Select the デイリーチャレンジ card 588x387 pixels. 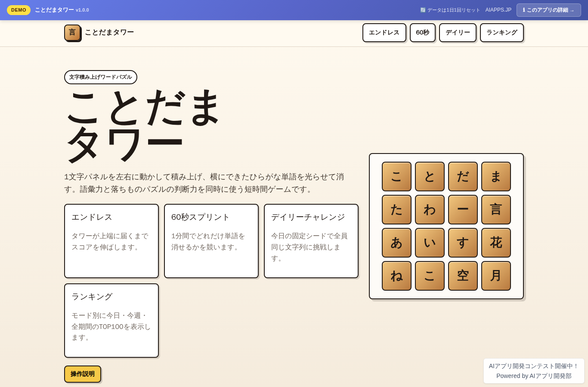click(x=311, y=241)
